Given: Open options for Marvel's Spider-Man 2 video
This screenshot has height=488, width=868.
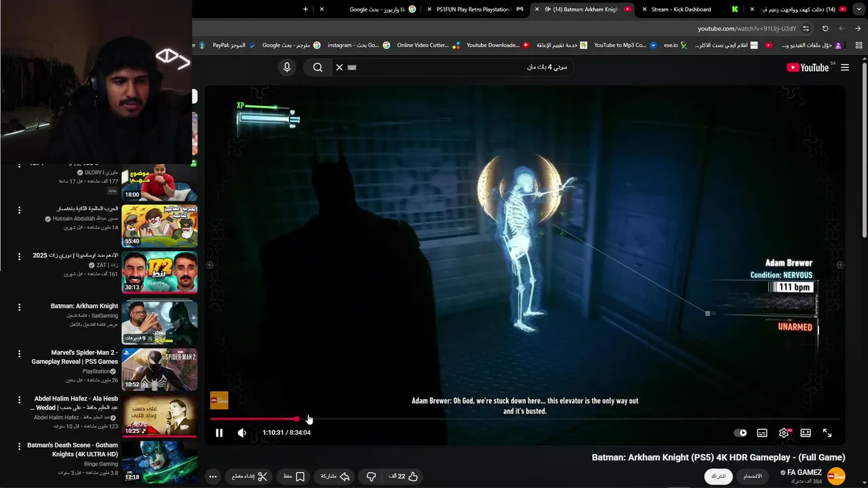Looking at the screenshot, I should click(x=19, y=354).
